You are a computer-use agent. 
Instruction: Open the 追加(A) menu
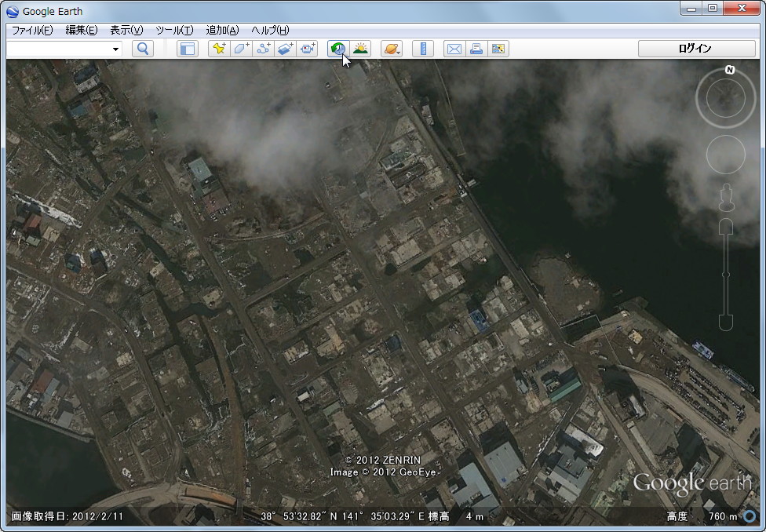click(222, 31)
